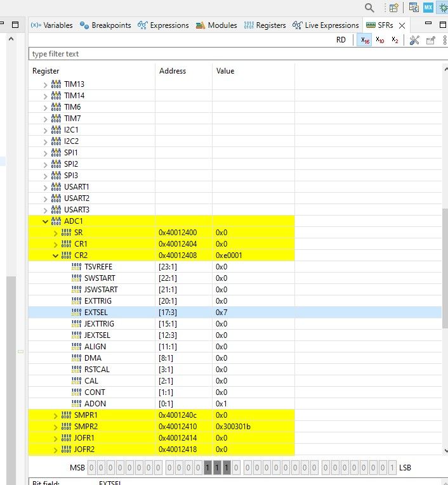Click the Register column header
The width and height of the screenshot is (448, 485).
point(46,71)
